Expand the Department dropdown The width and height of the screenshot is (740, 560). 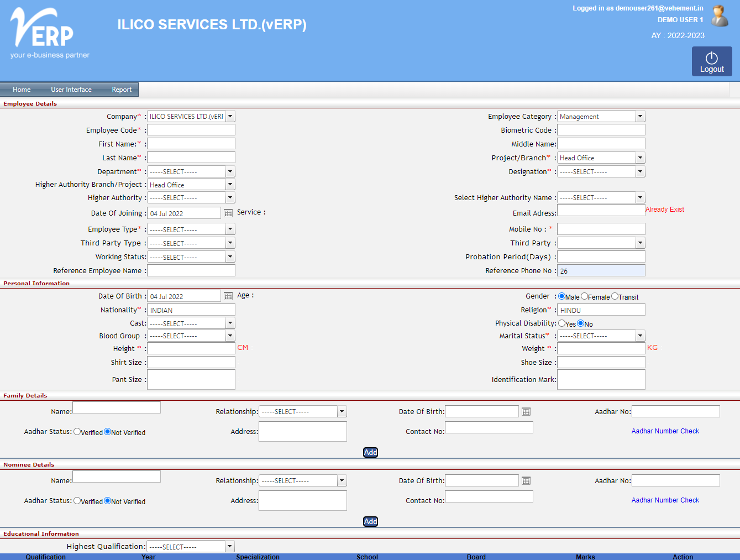tap(191, 171)
